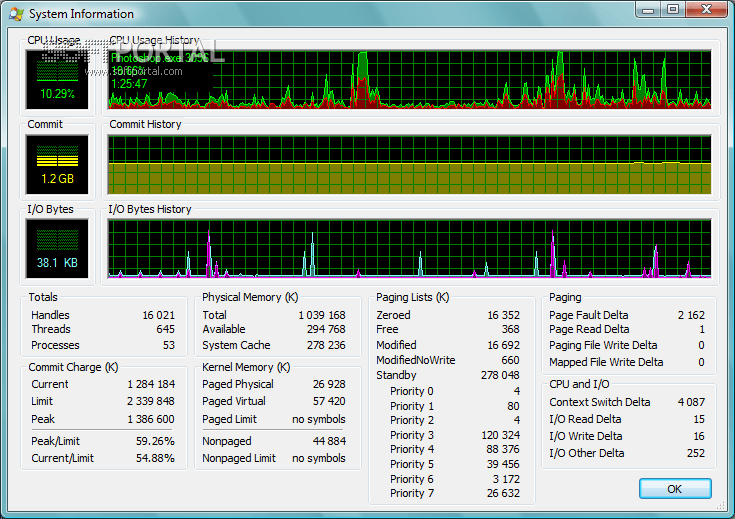Click the Commit History graph
Image resolution: width=735 pixels, height=519 pixels.
point(409,165)
